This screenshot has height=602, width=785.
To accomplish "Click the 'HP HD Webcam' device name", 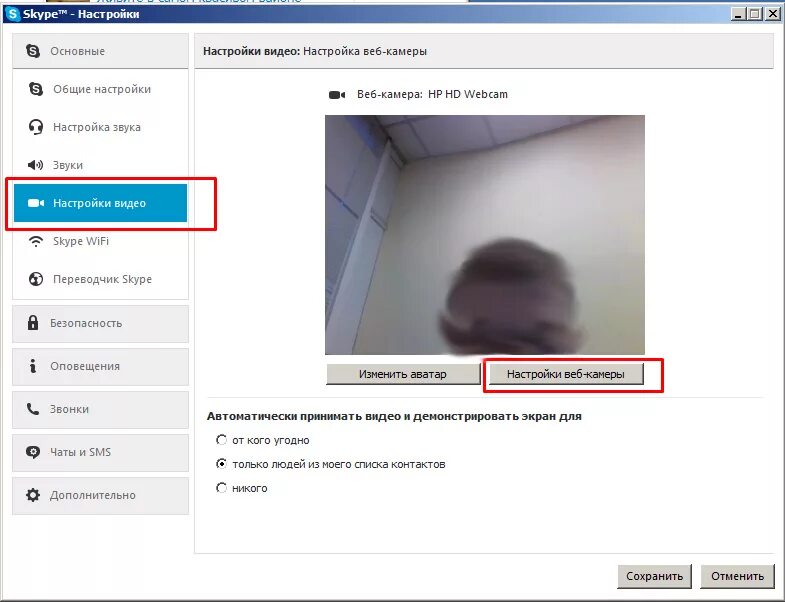I will (468, 94).
